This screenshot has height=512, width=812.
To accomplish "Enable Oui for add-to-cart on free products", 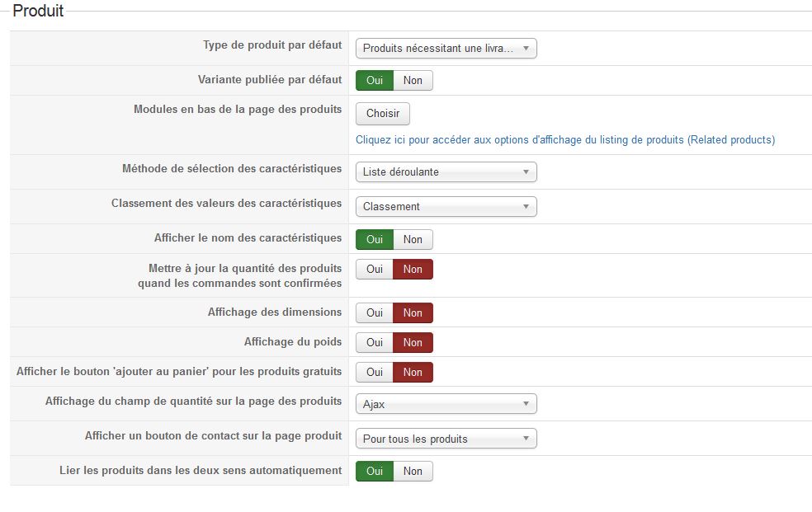I will coord(375,372).
